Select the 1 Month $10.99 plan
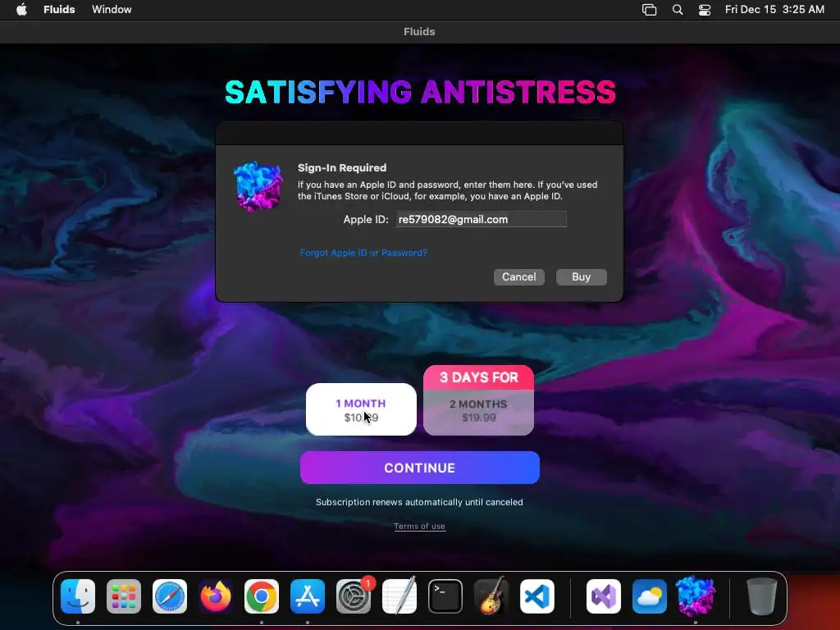Viewport: 840px width, 630px height. (361, 409)
